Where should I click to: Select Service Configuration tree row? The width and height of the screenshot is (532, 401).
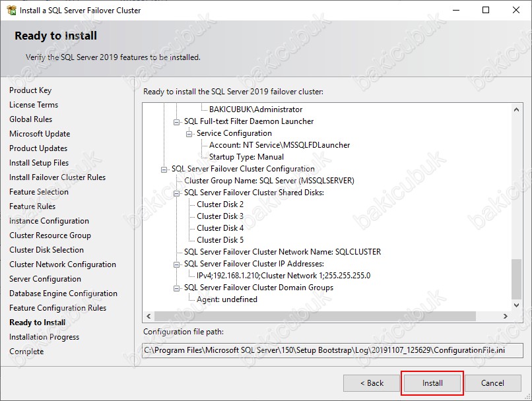[x=234, y=133]
